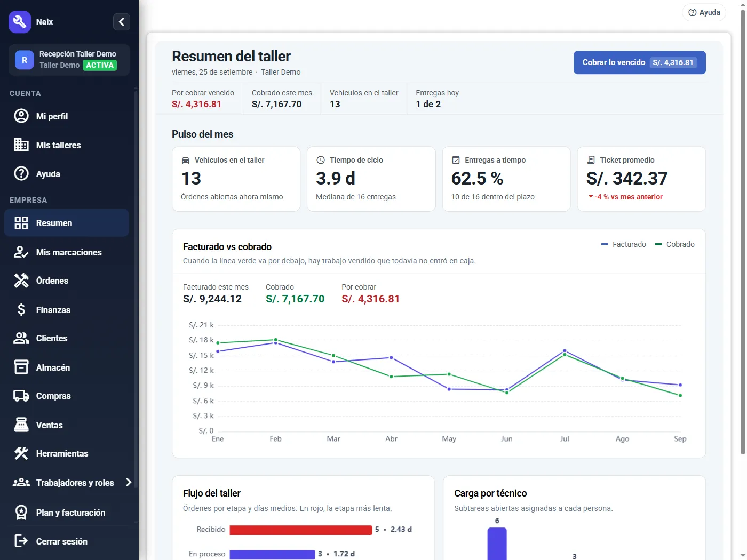
Task: Click the Por cobrar vencido S/. 4,316.81 amount
Action: 196,104
